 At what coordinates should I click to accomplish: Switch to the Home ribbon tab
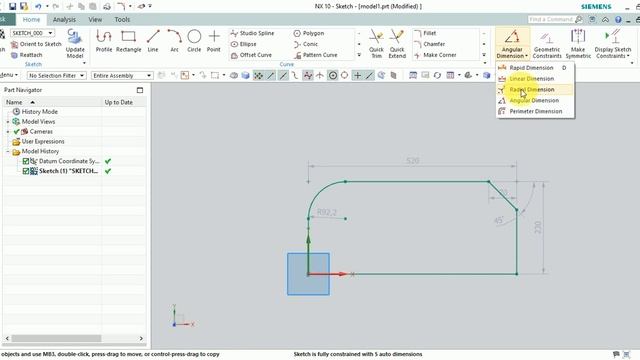(x=31, y=20)
